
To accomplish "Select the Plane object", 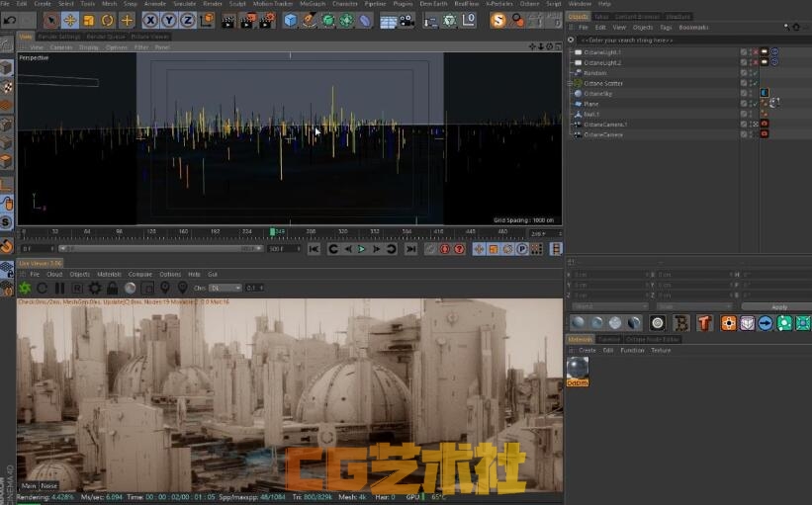I will coord(590,104).
